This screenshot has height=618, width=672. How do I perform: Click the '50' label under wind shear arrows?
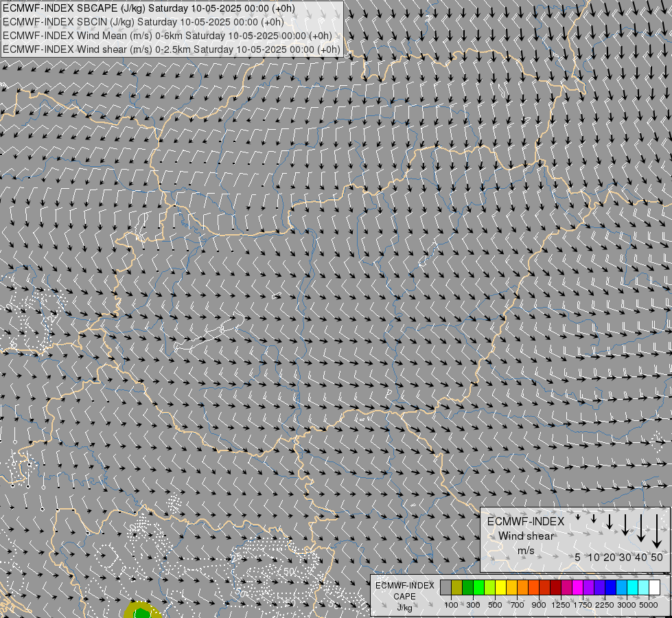pyautogui.click(x=657, y=557)
